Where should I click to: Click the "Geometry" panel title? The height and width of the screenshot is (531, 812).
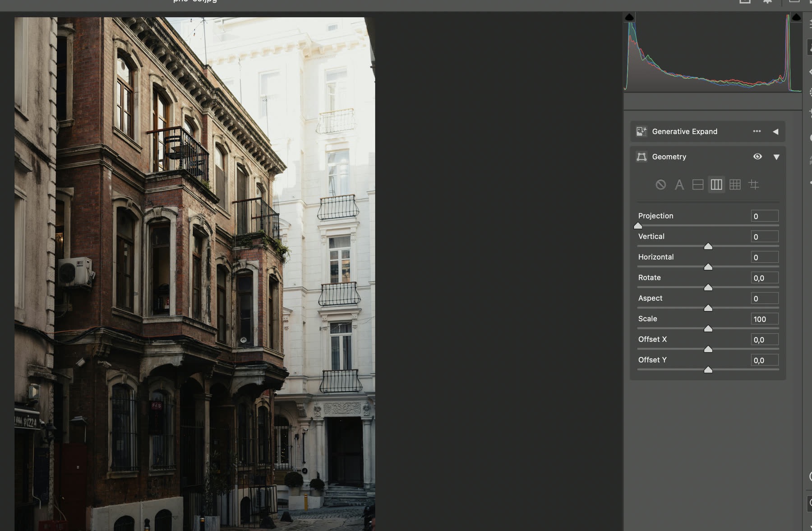[669, 157]
